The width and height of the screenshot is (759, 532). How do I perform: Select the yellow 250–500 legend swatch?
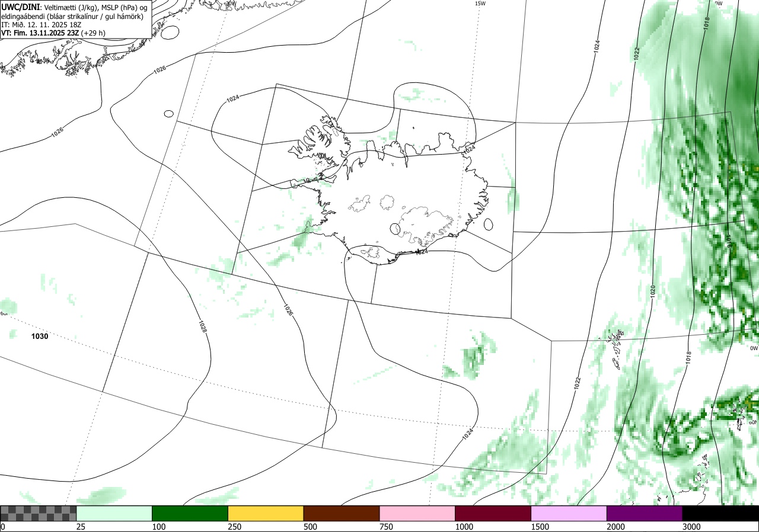tap(266, 513)
